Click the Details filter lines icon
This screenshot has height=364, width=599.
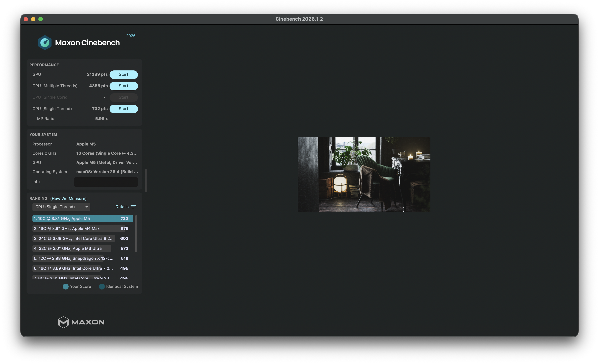[133, 207]
